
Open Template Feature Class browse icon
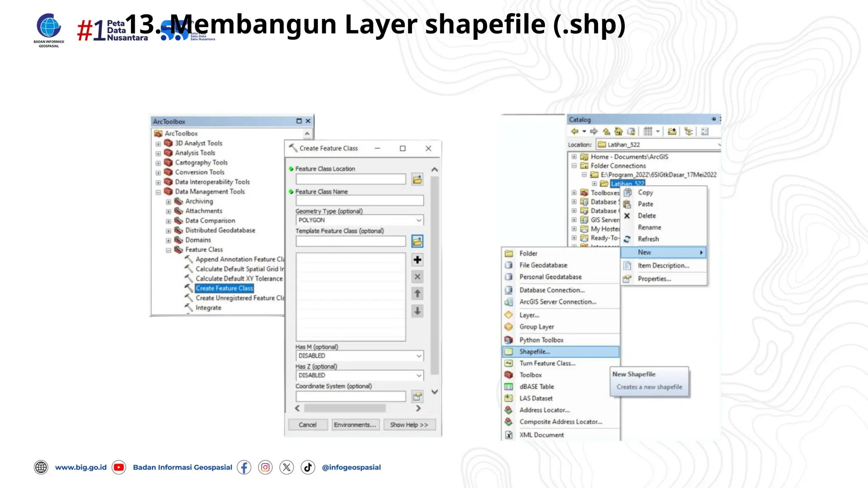click(x=417, y=241)
